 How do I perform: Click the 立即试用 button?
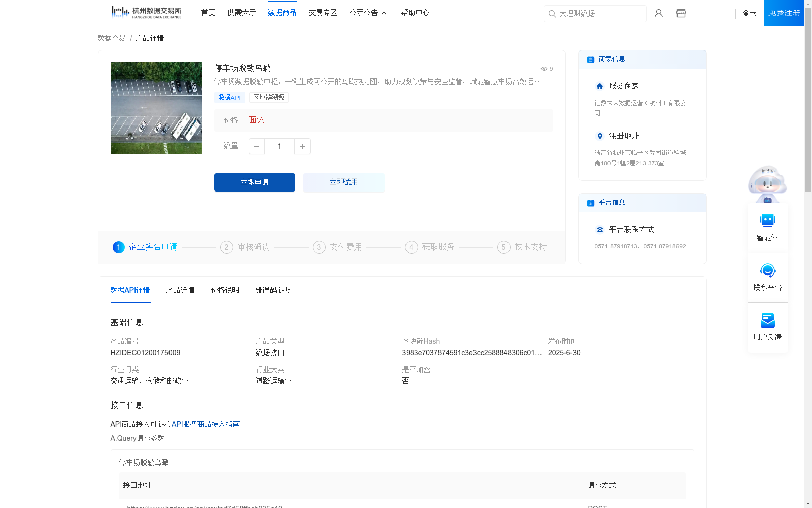click(344, 182)
